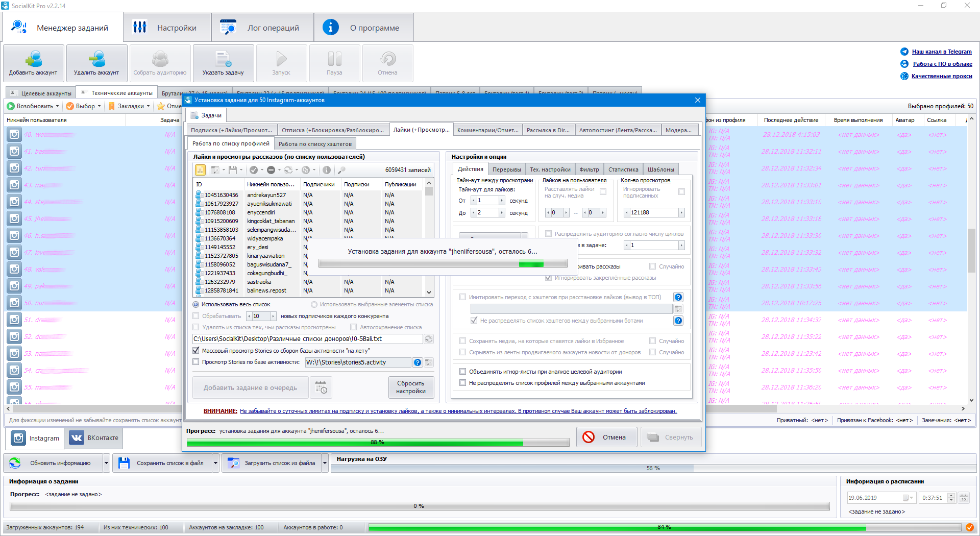Screen dimensions: 980x536
Task: Toggle Обрабатывать новых подписчиков checkbox
Action: [195, 316]
